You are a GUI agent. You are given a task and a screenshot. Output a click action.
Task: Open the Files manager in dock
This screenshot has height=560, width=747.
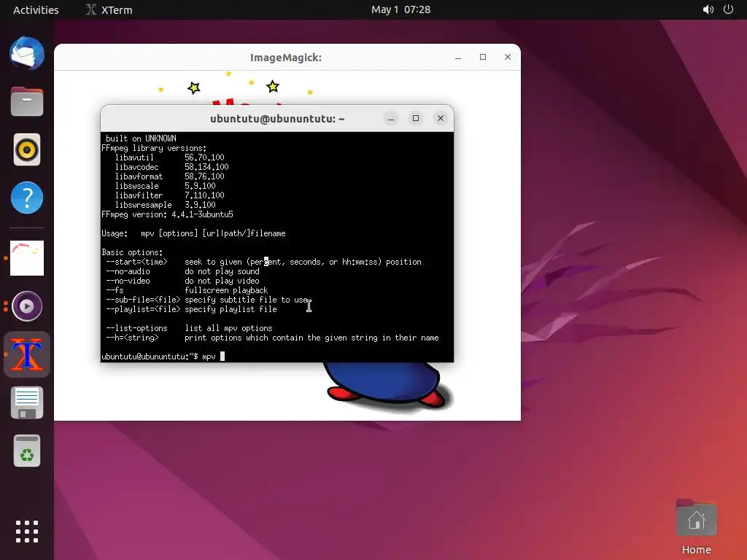coord(27,101)
